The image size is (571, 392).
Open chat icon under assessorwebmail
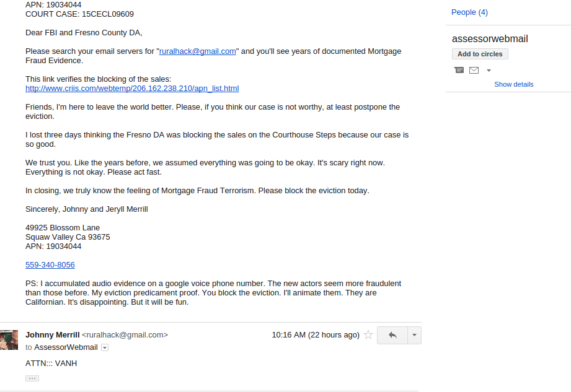point(459,70)
